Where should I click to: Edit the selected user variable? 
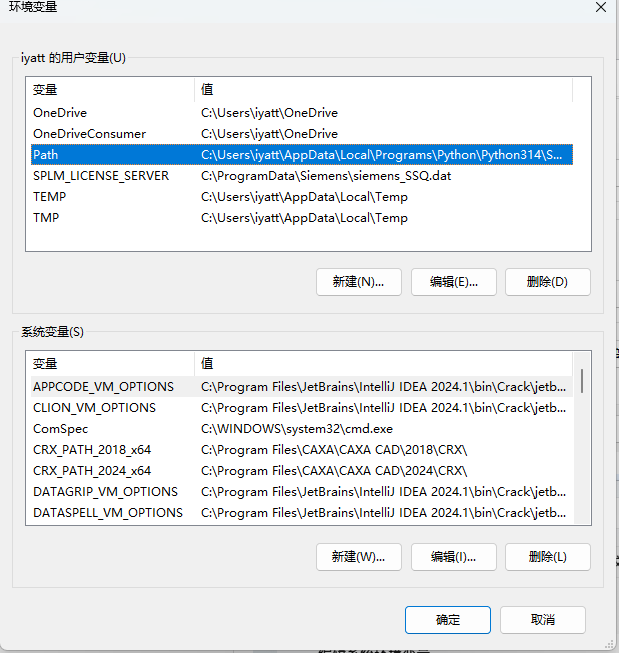pyautogui.click(x=453, y=282)
